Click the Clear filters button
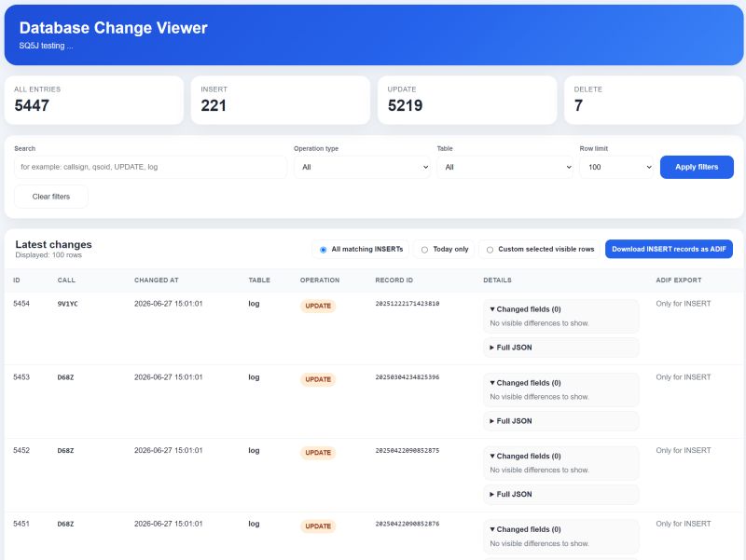The height and width of the screenshot is (560, 746). (51, 197)
